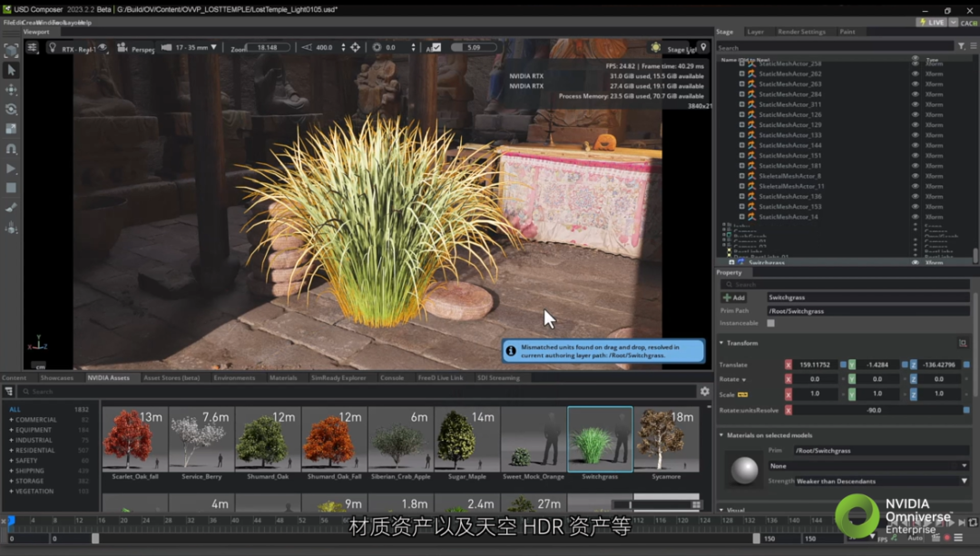Click the Environments tab
The image size is (980, 556).
234,378
